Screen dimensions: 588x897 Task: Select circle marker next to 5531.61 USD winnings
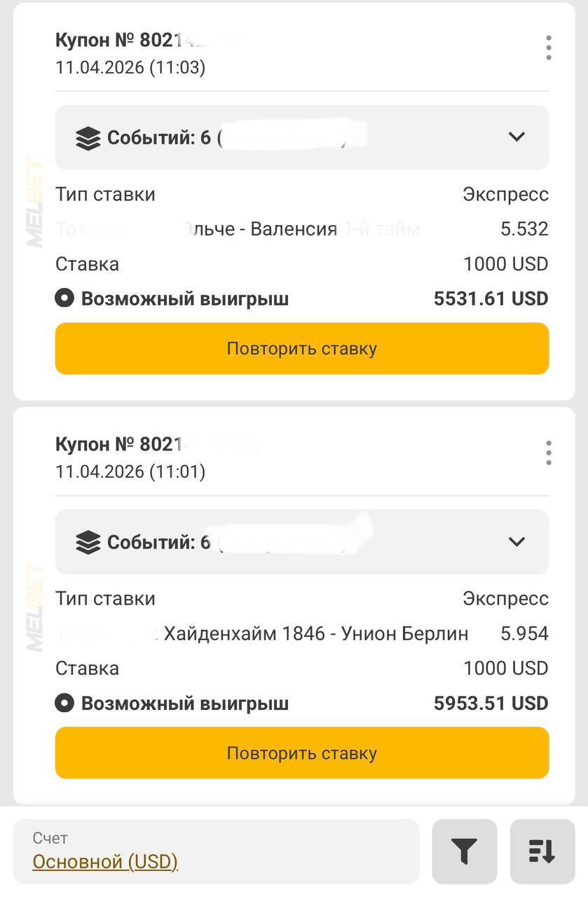[64, 299]
